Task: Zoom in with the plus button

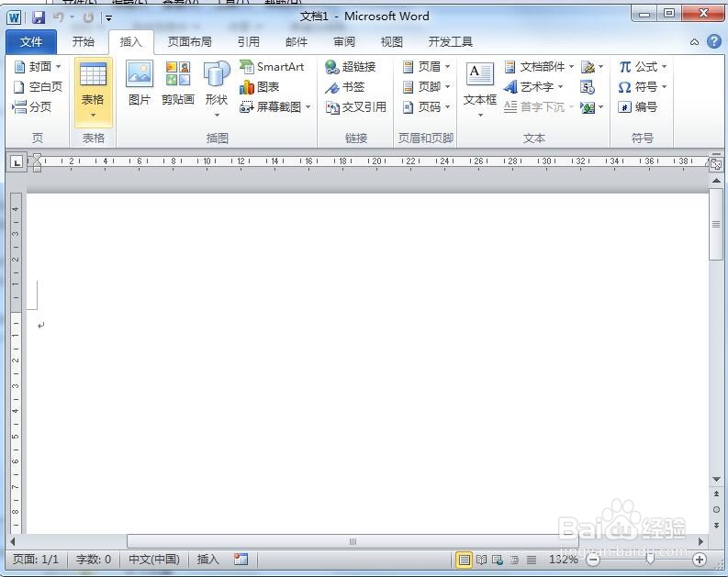Action: (x=700, y=560)
